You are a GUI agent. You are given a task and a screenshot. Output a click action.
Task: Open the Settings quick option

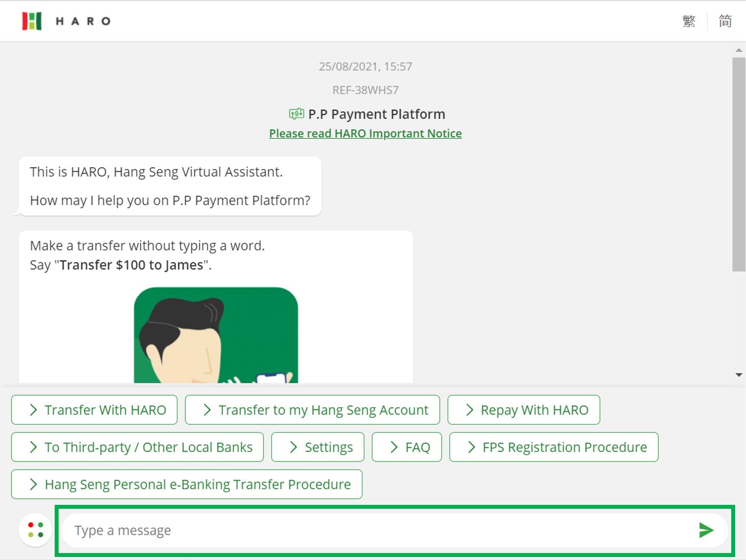tap(318, 447)
